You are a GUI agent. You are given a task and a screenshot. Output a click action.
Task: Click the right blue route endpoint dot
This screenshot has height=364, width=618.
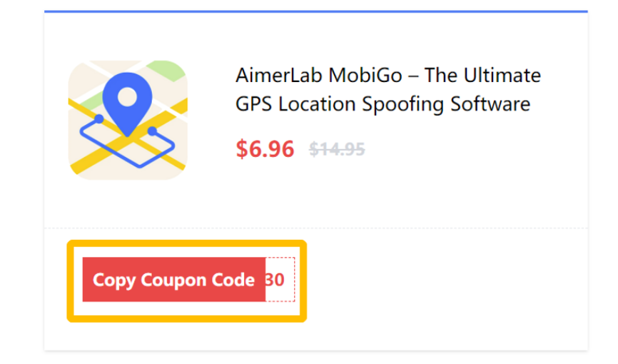152,131
